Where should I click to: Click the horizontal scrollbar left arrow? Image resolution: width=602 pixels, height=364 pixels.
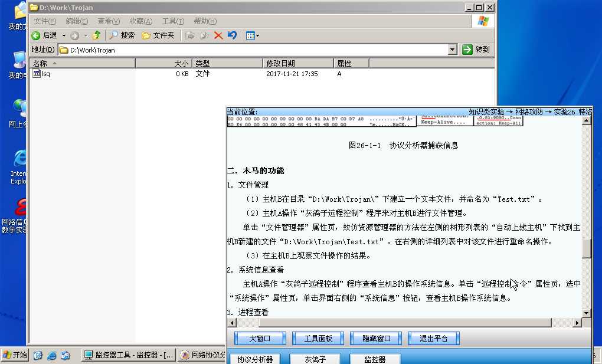tap(231, 323)
